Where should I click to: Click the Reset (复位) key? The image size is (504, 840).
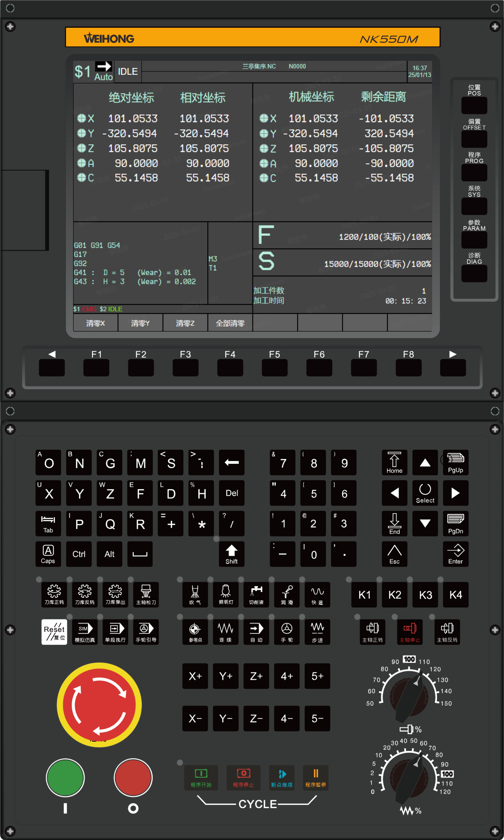tap(54, 632)
